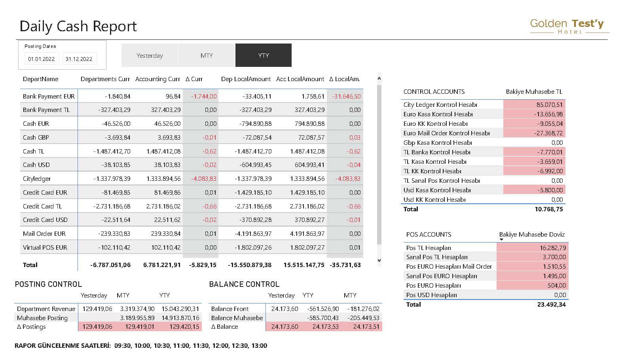Click total Departments Curr -6.787.051,06
The image size is (624, 364).
point(110,265)
